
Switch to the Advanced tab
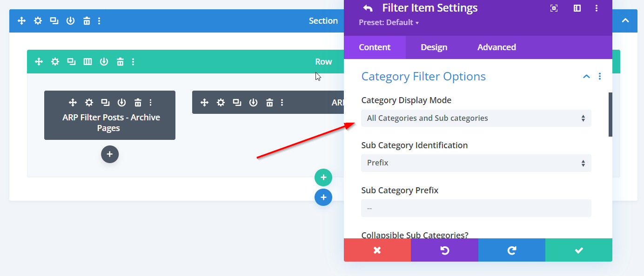click(x=496, y=47)
